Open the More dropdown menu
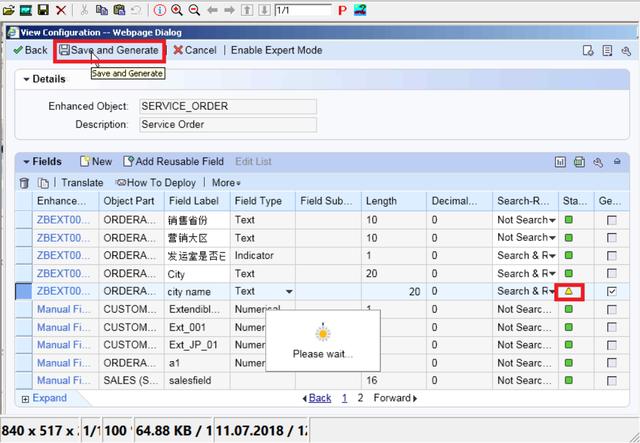The height and width of the screenshot is (443, 640). 226,183
